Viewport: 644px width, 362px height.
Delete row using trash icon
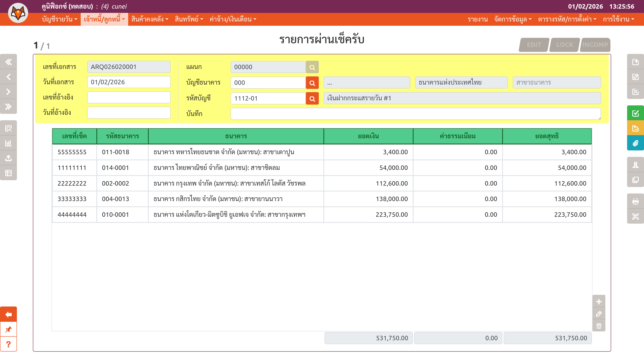(x=599, y=326)
